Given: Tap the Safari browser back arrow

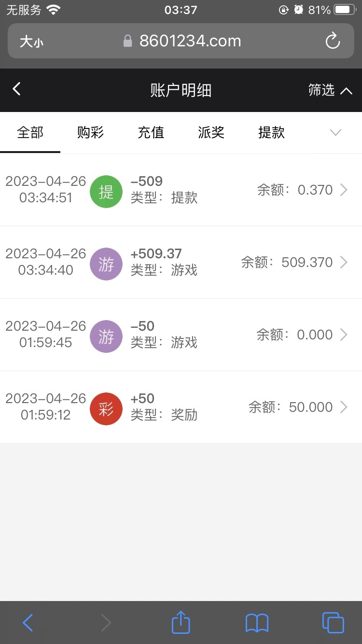Looking at the screenshot, I should coord(28,623).
